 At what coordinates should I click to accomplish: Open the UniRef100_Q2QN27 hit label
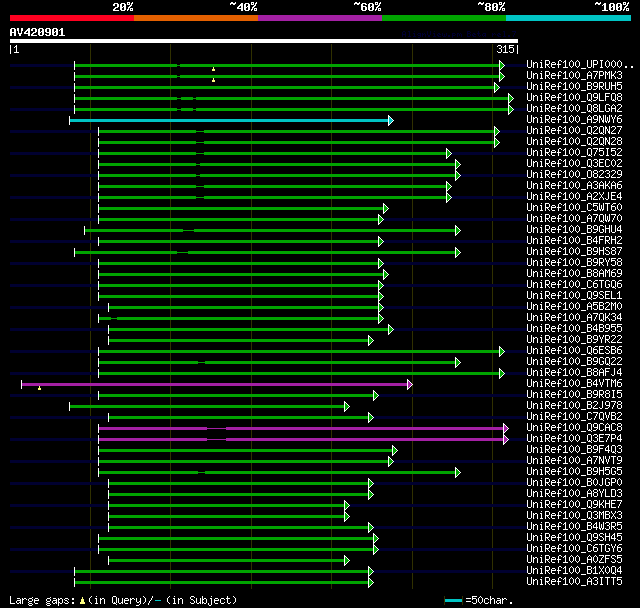[574, 131]
